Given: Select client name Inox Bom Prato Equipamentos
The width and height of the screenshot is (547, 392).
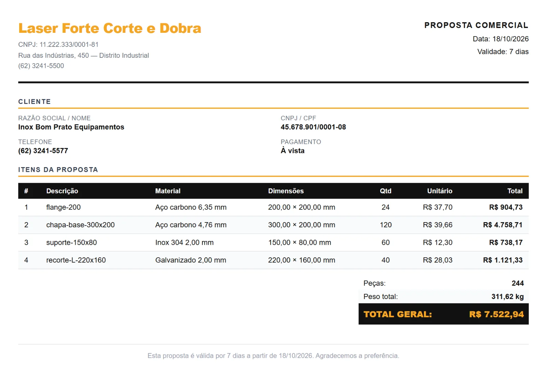Looking at the screenshot, I should (x=71, y=127).
